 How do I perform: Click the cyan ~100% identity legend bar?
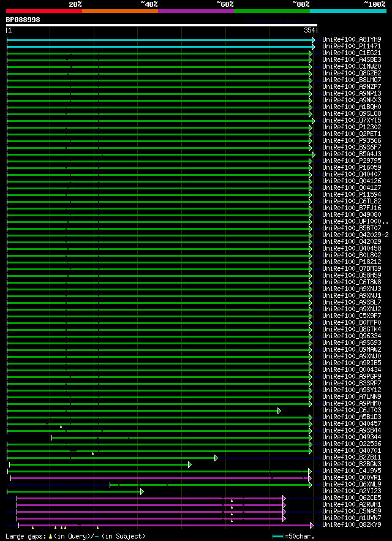348,11
